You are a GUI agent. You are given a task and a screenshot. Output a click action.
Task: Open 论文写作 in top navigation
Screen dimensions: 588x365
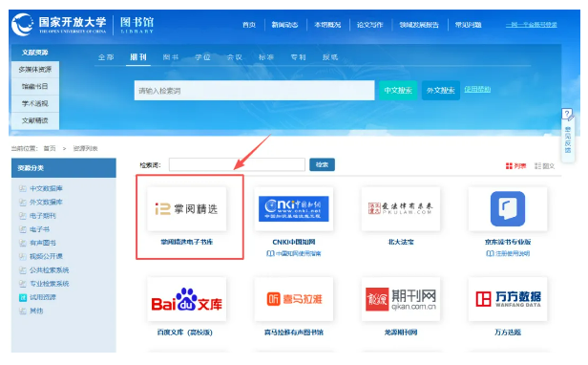369,25
